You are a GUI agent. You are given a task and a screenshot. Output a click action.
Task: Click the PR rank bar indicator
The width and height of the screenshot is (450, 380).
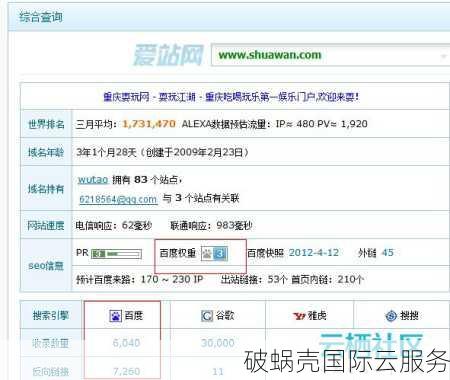[x=116, y=254]
